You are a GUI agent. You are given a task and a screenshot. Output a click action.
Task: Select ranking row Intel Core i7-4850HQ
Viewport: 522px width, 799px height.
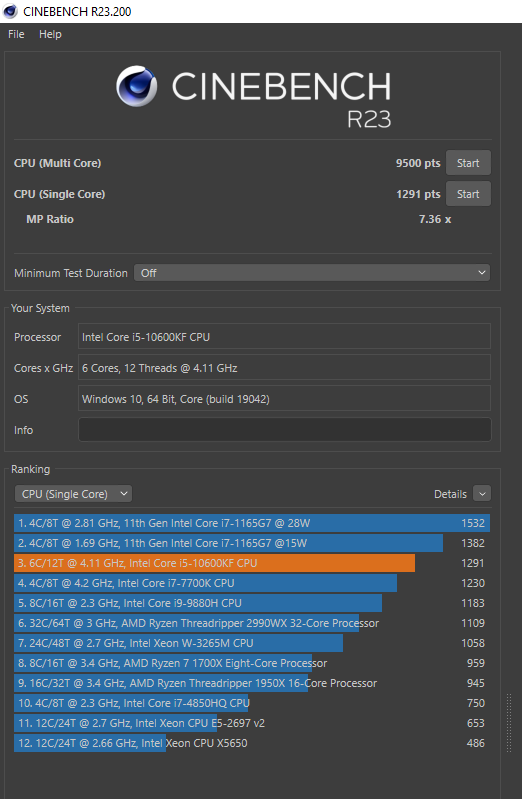(x=252, y=703)
